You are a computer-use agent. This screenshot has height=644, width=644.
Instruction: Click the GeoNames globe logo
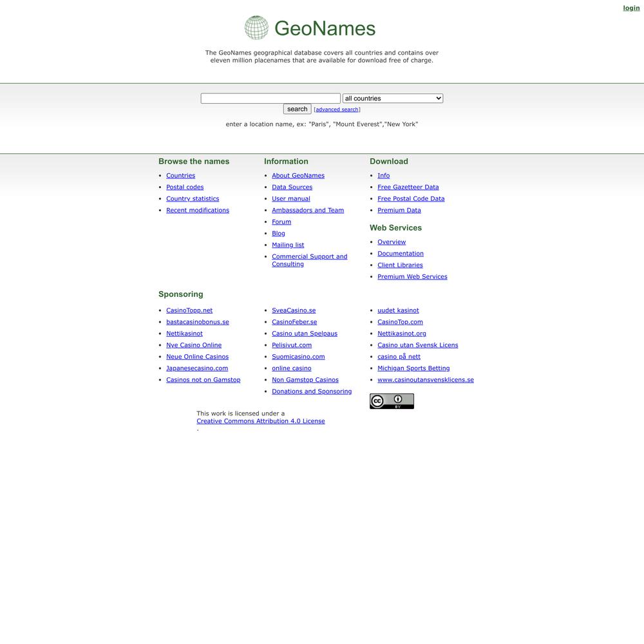(x=256, y=28)
